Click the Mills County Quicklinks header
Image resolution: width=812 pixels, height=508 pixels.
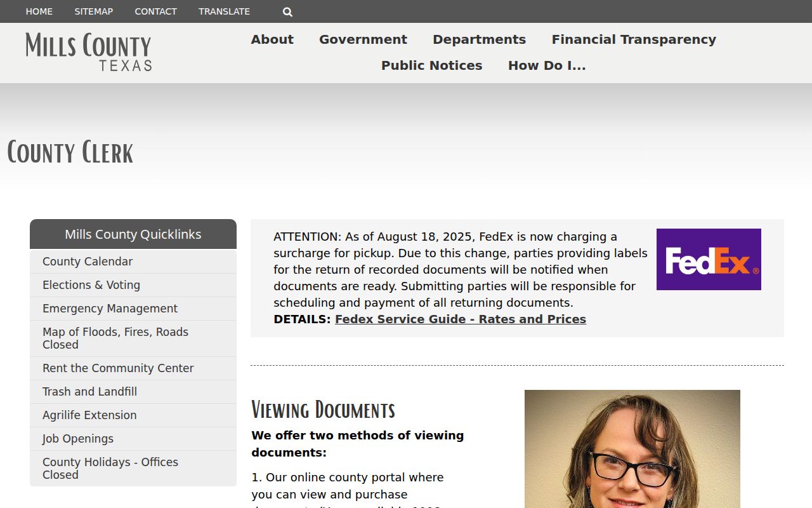133,234
